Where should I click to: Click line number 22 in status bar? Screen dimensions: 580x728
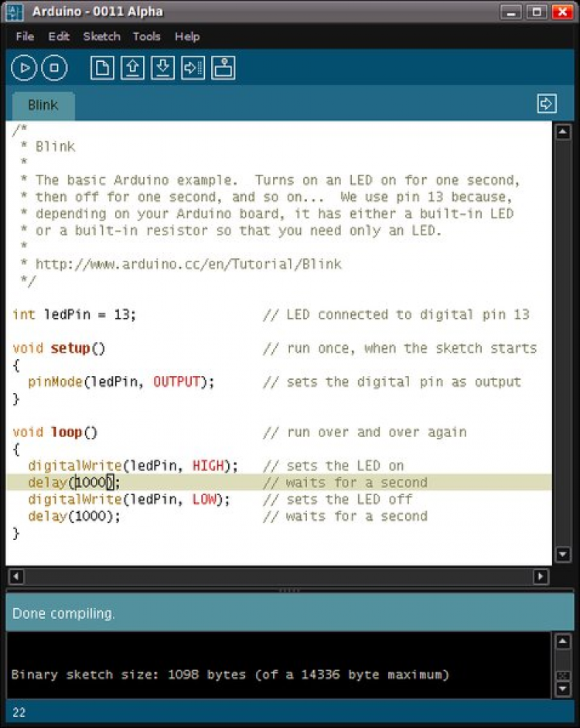[19, 713]
